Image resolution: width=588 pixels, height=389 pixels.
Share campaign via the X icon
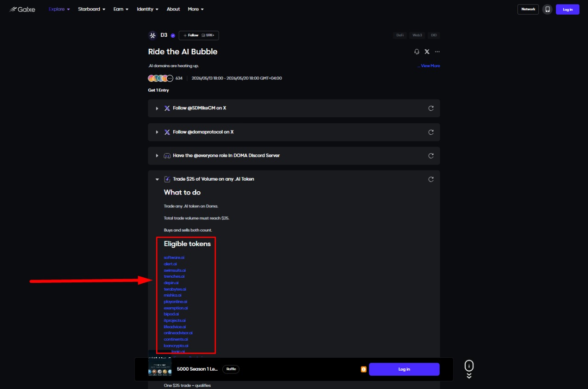click(x=427, y=52)
